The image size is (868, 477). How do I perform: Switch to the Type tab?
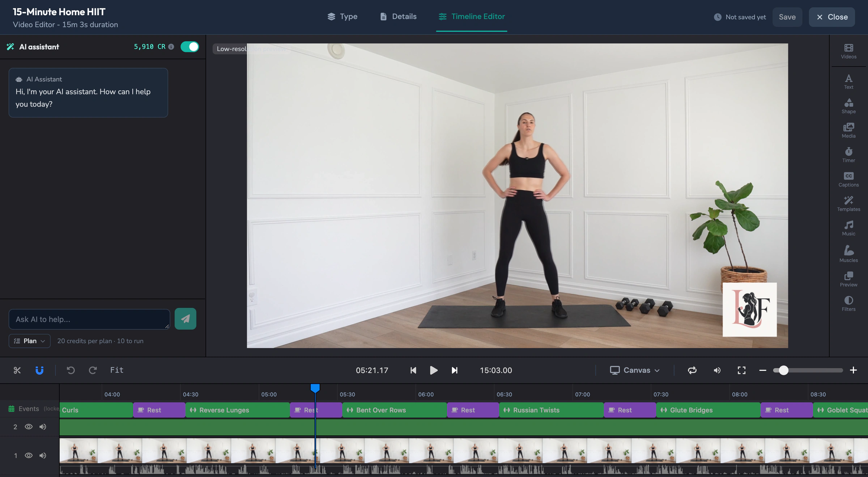342,17
